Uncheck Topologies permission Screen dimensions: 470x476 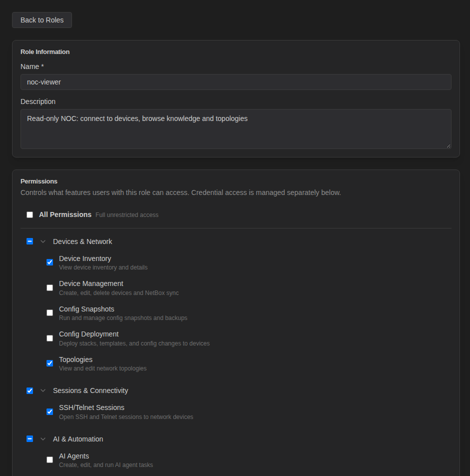[x=50, y=363]
